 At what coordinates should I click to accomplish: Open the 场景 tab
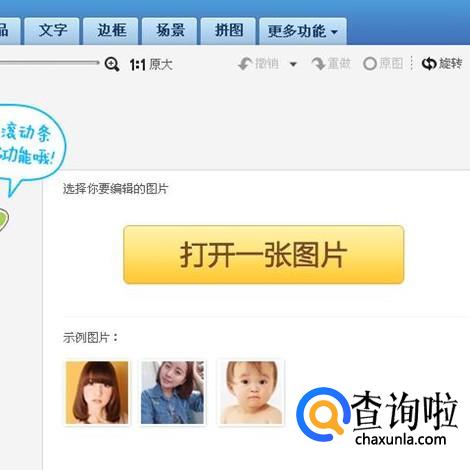coord(170,31)
